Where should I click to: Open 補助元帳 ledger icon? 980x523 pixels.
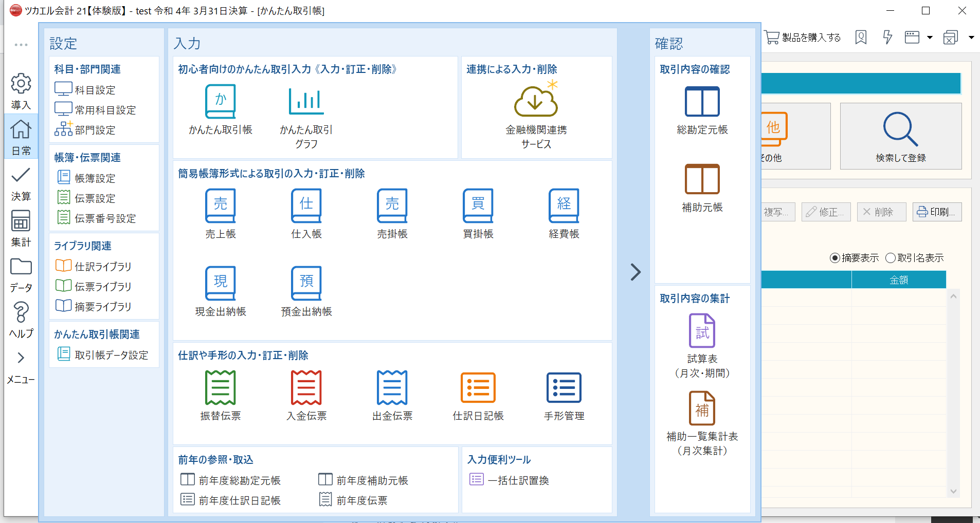(x=702, y=179)
